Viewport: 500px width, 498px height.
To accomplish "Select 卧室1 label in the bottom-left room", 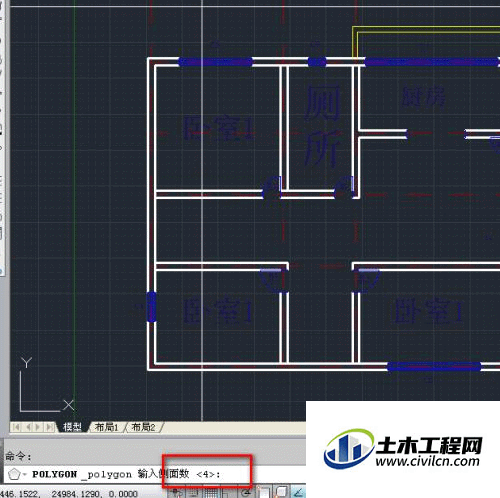I will pos(218,311).
